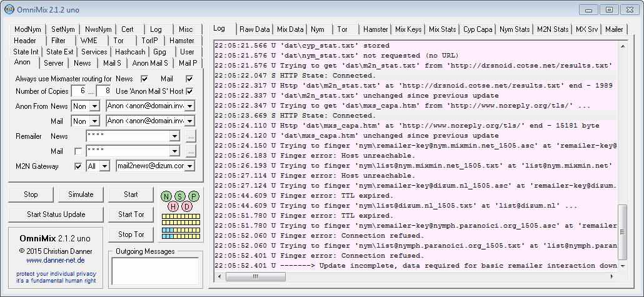The image size is (644, 297).
Task: Open the Mix Keys tab
Action: point(408,29)
